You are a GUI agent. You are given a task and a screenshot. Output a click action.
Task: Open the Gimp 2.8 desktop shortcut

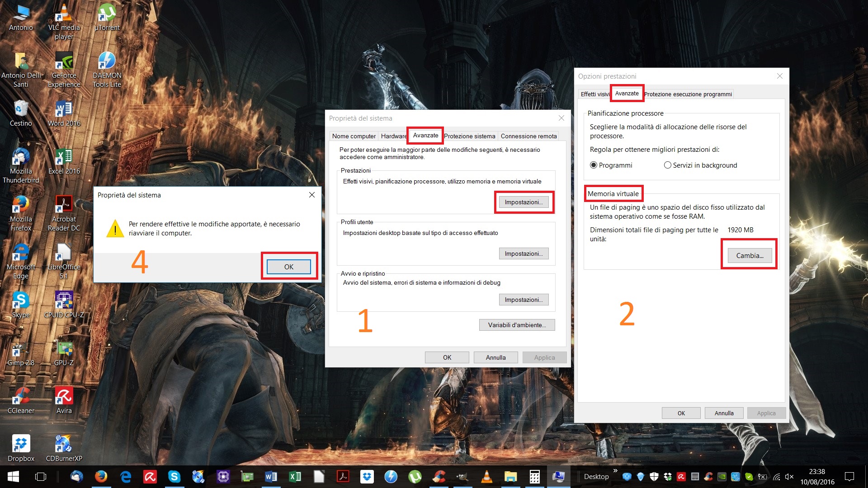coord(21,352)
